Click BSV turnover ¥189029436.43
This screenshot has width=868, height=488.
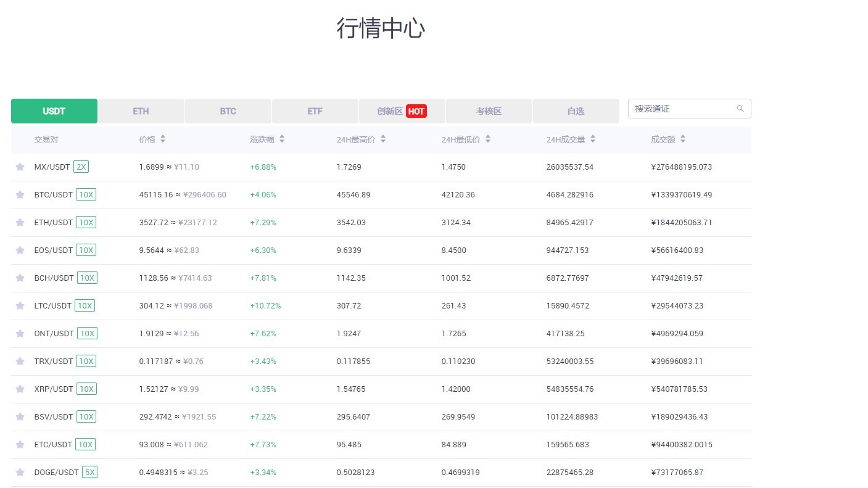pyautogui.click(x=679, y=416)
